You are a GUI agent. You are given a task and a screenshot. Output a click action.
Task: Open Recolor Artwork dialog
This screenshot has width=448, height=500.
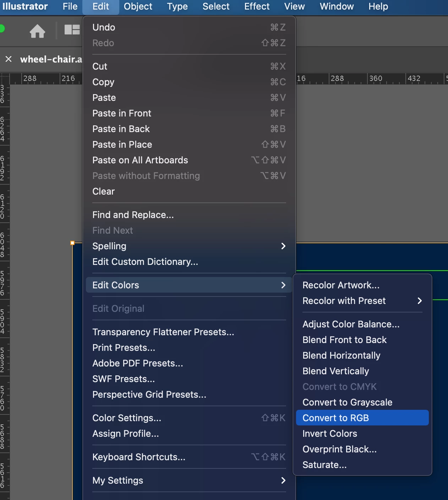(362, 285)
